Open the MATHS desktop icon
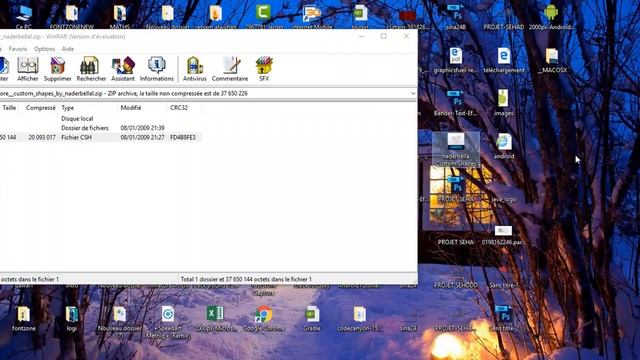Image resolution: width=640 pixels, height=360 pixels. tap(120, 17)
